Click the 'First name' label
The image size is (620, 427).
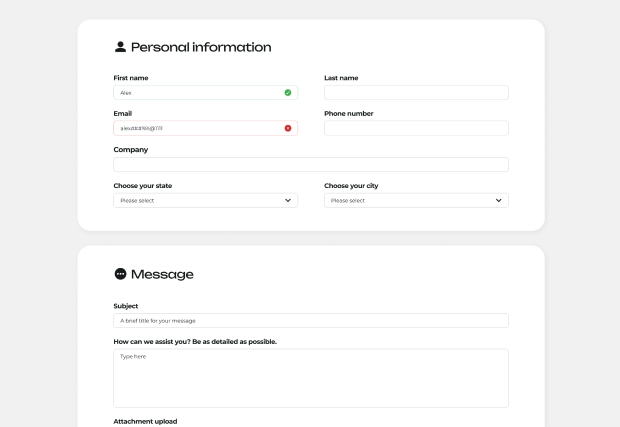click(131, 78)
